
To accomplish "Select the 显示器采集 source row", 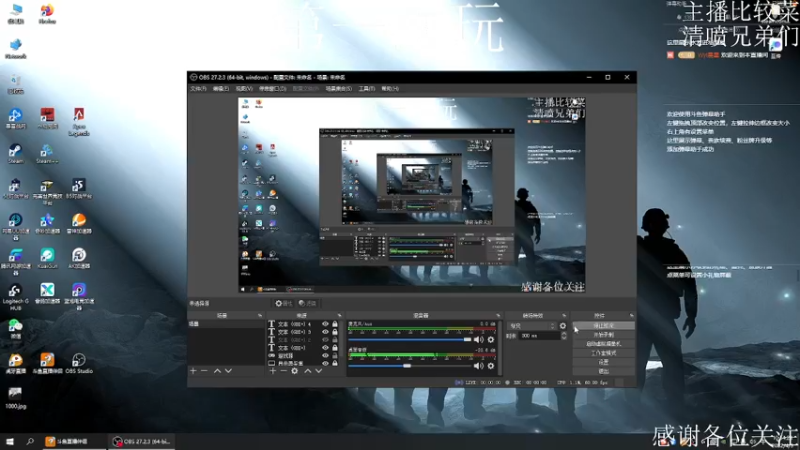I will pyautogui.click(x=303, y=363).
